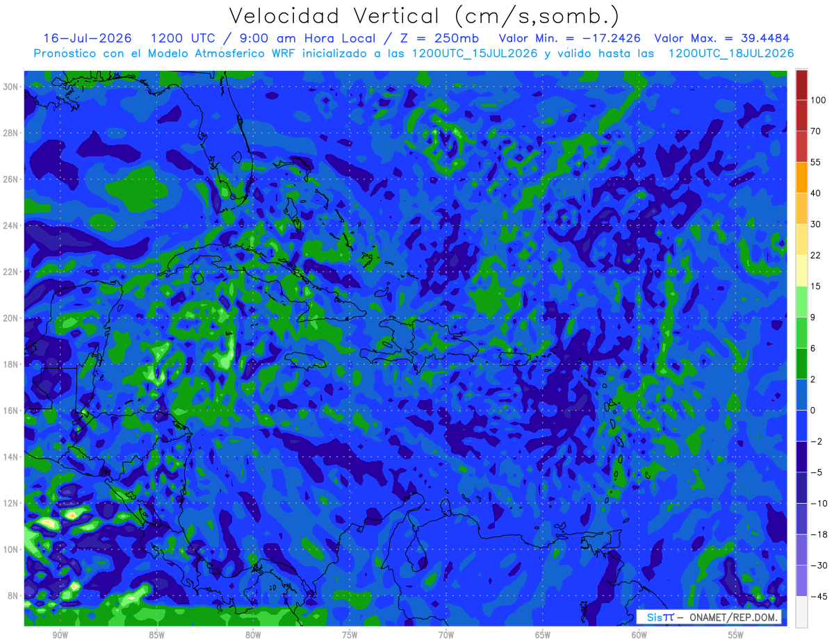Image resolution: width=834 pixels, height=644 pixels.
Task: Click the colorbar label "9"
Action: pyautogui.click(x=813, y=317)
